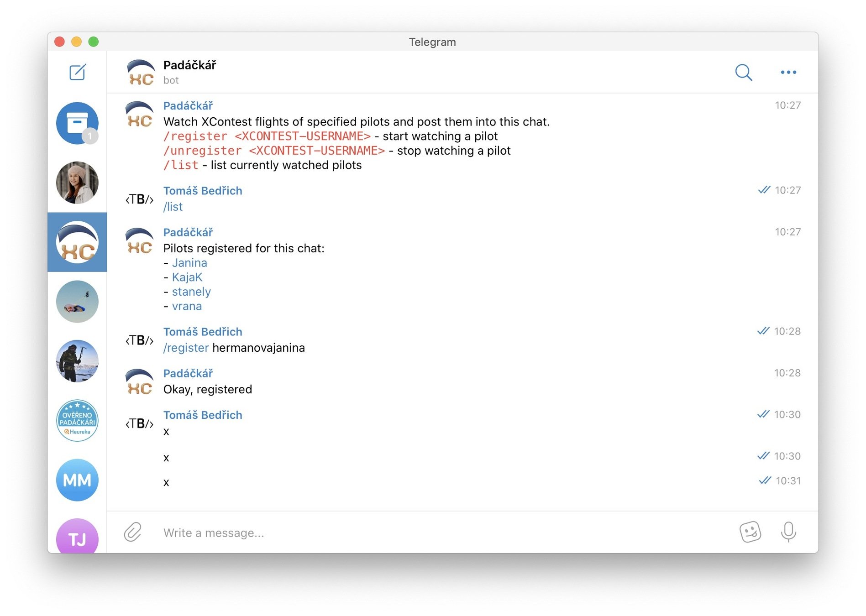Open chat with ice climber avatar
Screen dimensions: 866x616
(77, 361)
